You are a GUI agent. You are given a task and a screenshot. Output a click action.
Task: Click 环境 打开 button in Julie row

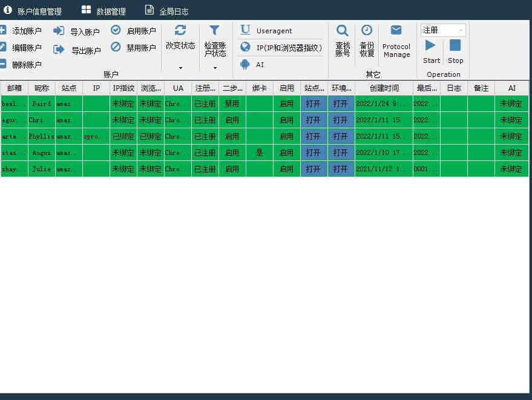click(341, 169)
